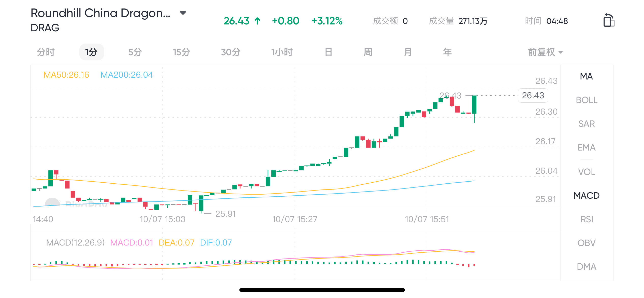
Task: Tap the MACD(12.26.9) parameters label
Action: point(76,243)
